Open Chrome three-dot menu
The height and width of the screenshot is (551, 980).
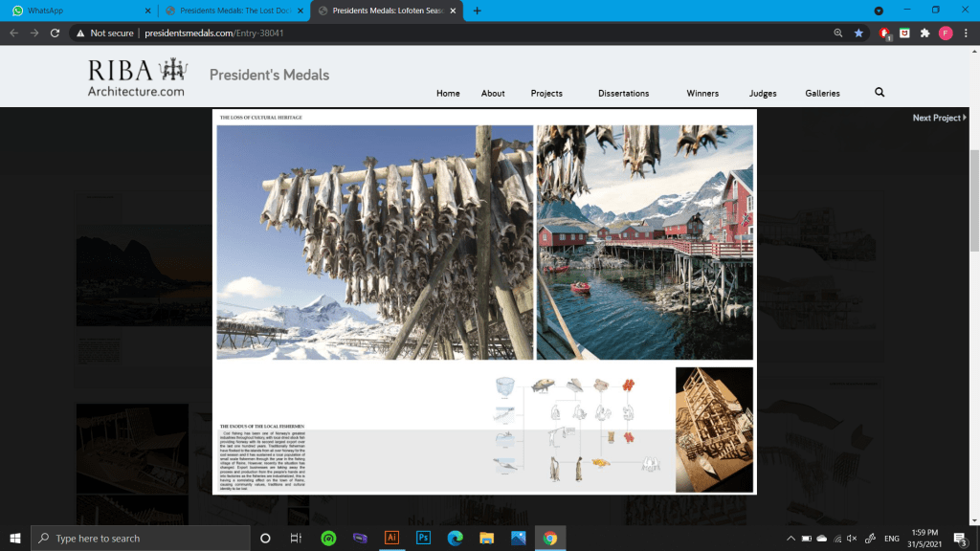click(966, 33)
